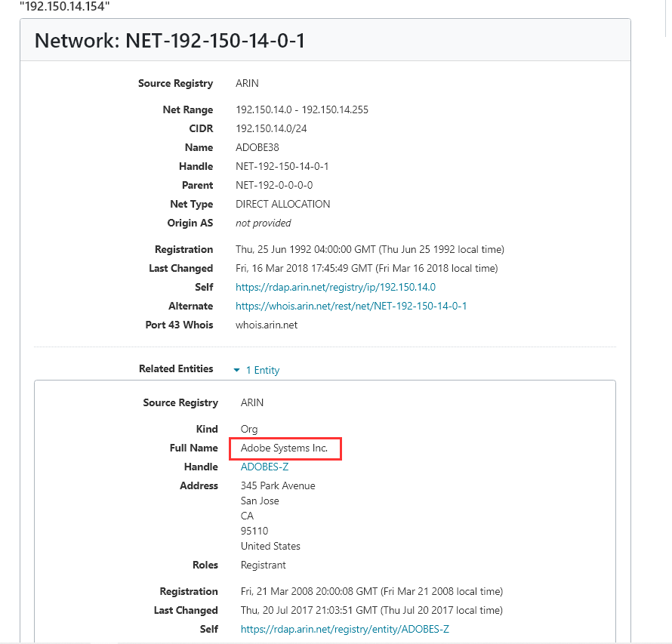Image resolution: width=672 pixels, height=644 pixels.
Task: Click the Network: NET-192-150-14-0-1 header
Action: click(x=169, y=40)
